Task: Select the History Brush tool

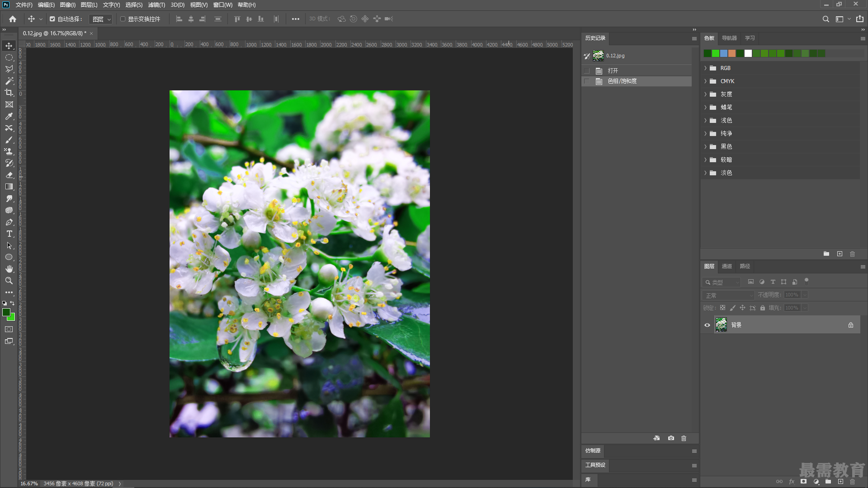Action: click(9, 163)
